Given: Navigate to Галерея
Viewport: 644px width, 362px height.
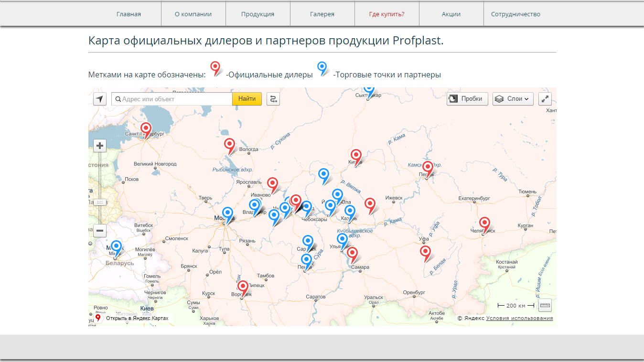Looking at the screenshot, I should (322, 14).
